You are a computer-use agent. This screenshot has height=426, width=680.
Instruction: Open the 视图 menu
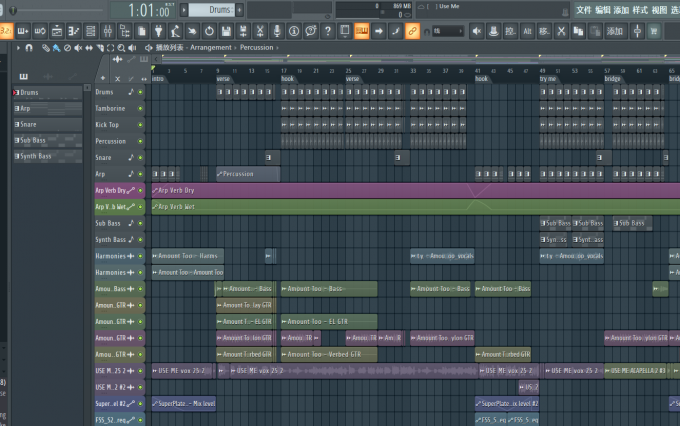tap(659, 10)
